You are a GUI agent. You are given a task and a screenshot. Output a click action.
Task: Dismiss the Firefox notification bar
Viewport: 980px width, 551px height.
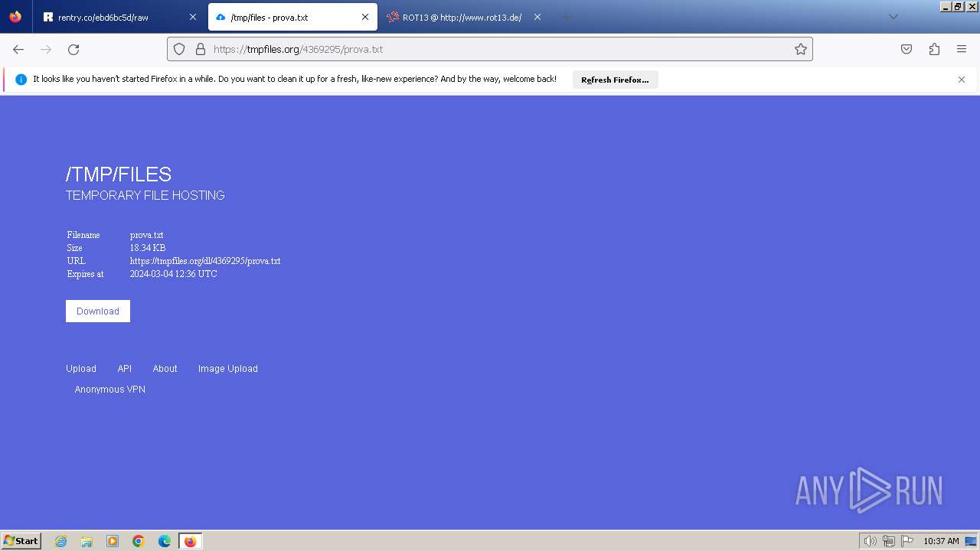[x=962, y=80]
